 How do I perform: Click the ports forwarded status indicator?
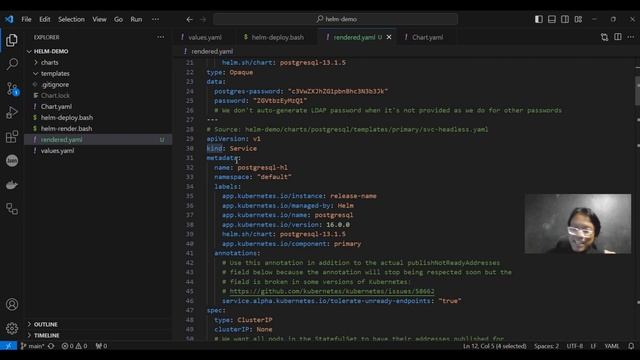pyautogui.click(x=101, y=346)
